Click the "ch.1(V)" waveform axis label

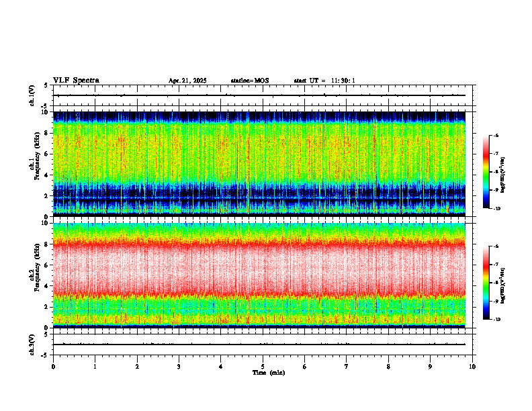(x=32, y=95)
